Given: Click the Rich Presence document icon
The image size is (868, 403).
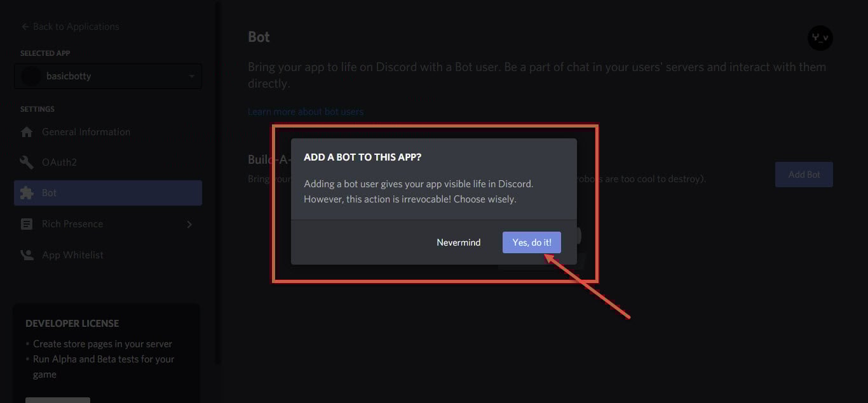Looking at the screenshot, I should (x=27, y=224).
